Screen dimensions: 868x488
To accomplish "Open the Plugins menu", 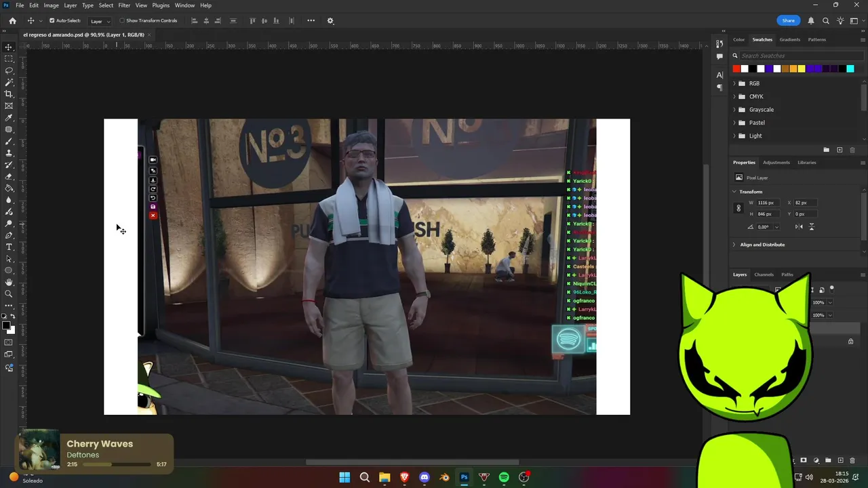I will click(161, 5).
